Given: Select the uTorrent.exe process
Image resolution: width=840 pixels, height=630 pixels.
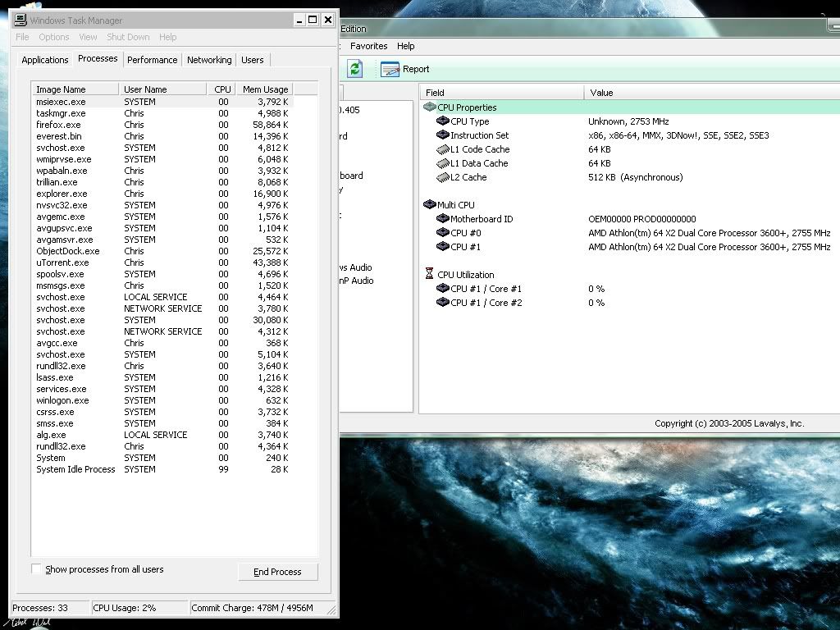Looking at the screenshot, I should pyautogui.click(x=163, y=262).
